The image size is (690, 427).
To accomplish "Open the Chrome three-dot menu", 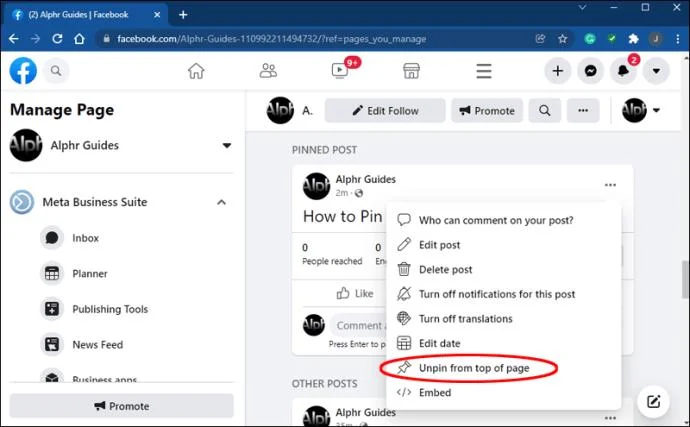I will point(678,39).
